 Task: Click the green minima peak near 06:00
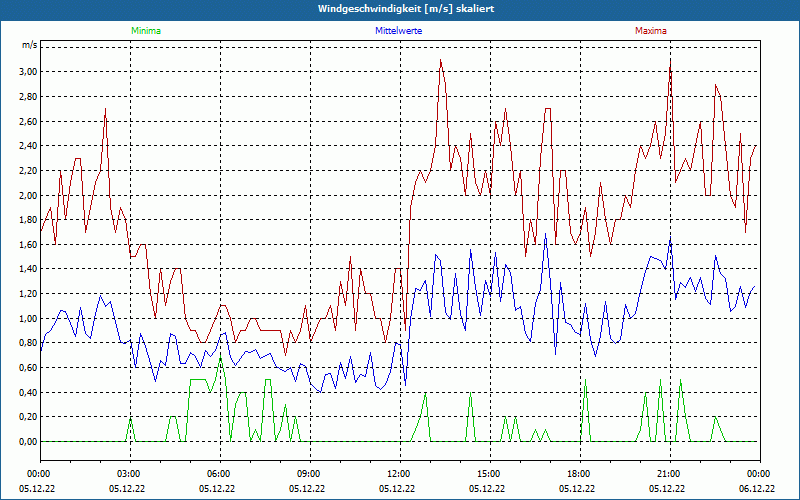click(220, 356)
